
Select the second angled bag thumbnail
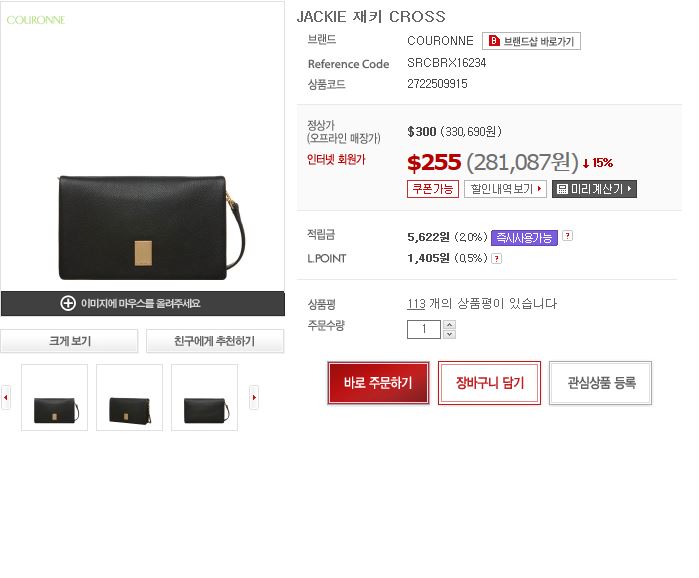tap(129, 398)
